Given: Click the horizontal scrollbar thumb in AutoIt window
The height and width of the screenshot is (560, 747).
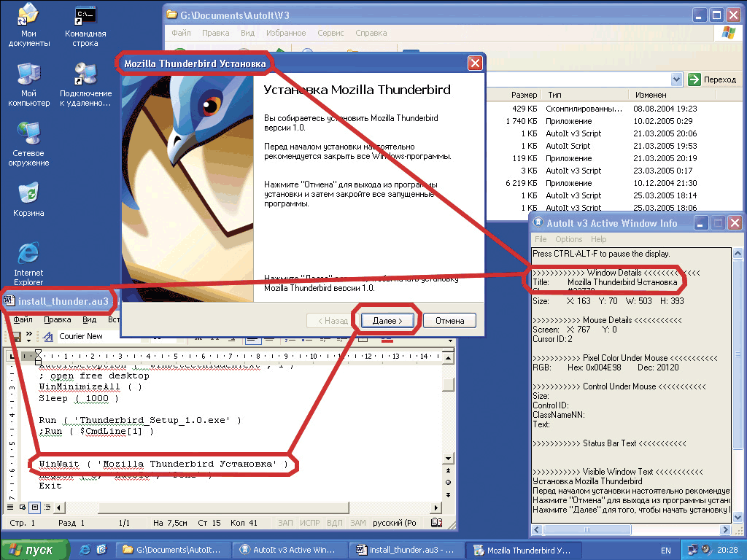Looking at the screenshot, I should tap(587, 529).
